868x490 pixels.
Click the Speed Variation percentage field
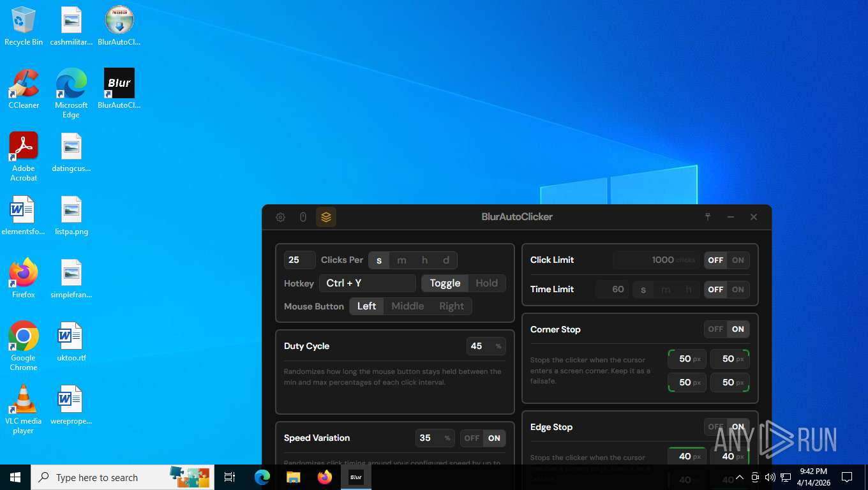coord(435,438)
